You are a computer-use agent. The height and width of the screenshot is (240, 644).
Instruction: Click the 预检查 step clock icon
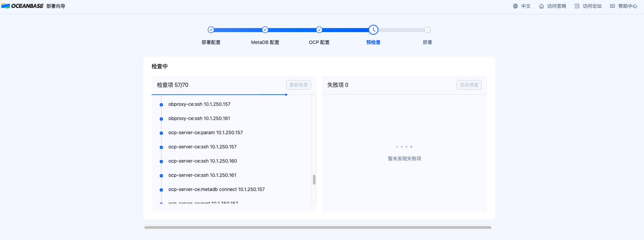373,30
